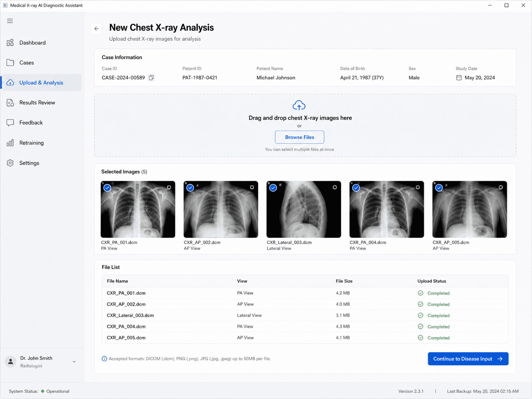
Task: Expand the CXR_AP_005.dcm thumbnail fullscreen icon
Action: coord(501,187)
